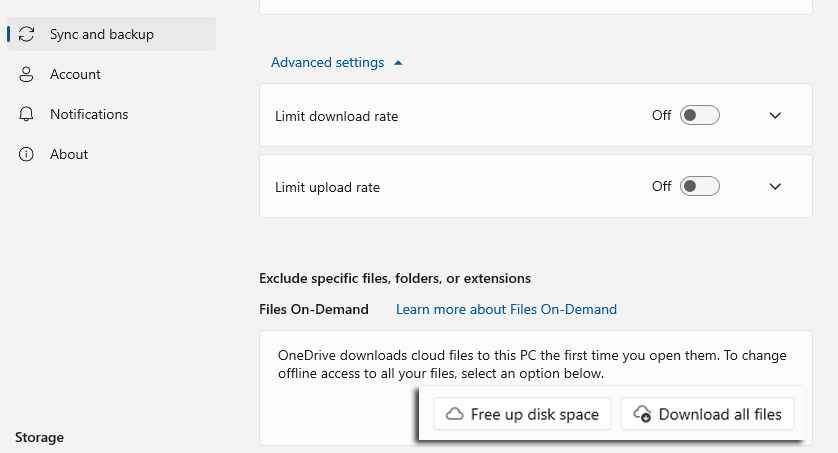Click the sync arrows icon in sidebar
Image resolution: width=838 pixels, height=453 pixels.
tap(27, 34)
